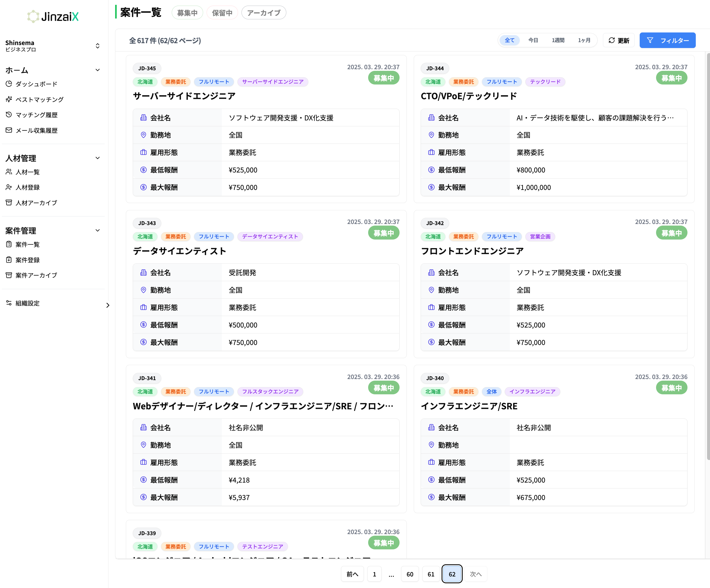Click the JD-344 ID badge
This screenshot has width=710, height=588.
tap(435, 68)
